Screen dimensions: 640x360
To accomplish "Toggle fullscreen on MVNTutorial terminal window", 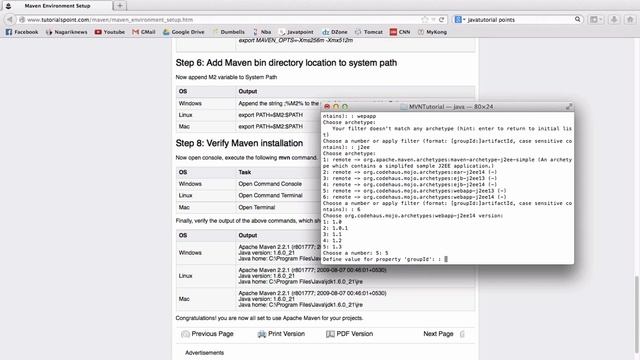I will click(x=569, y=107).
